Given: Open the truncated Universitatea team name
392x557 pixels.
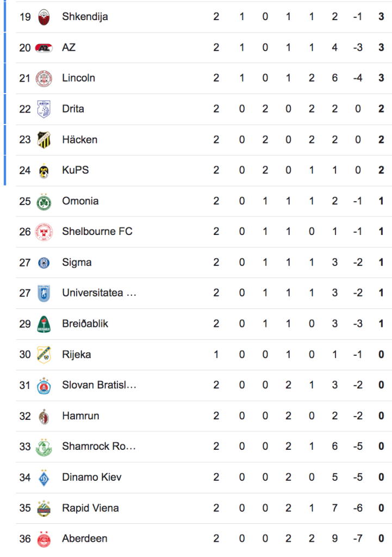Looking at the screenshot, I should (99, 293).
